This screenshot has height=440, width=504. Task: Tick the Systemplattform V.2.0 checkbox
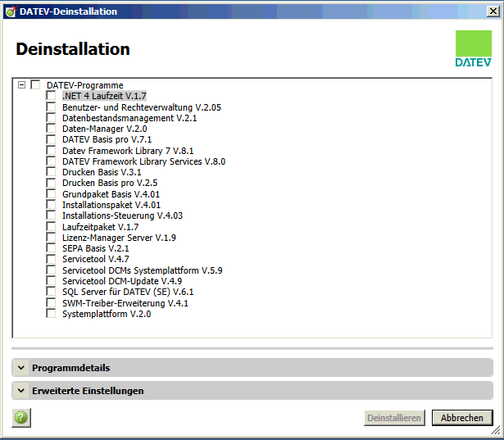pyautogui.click(x=51, y=314)
